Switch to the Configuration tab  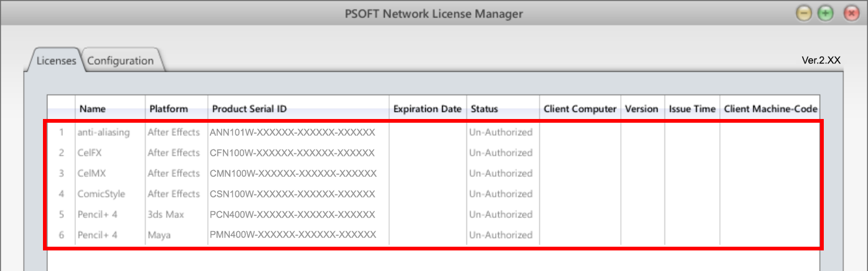pos(121,60)
